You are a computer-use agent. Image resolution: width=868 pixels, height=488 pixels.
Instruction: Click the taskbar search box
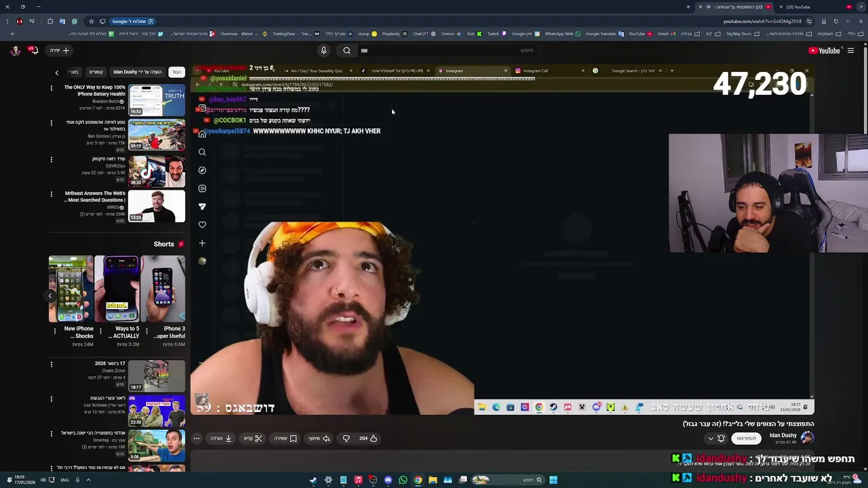(x=509, y=480)
